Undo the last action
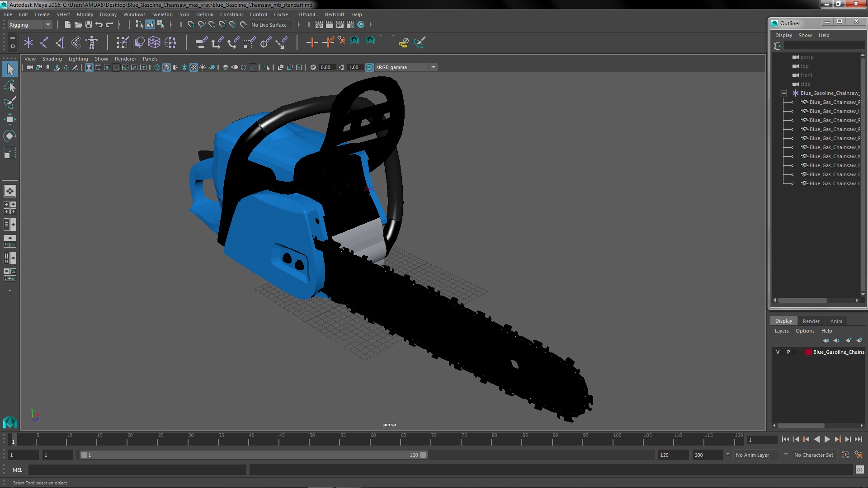Viewport: 868px width, 488px height. 99,25
